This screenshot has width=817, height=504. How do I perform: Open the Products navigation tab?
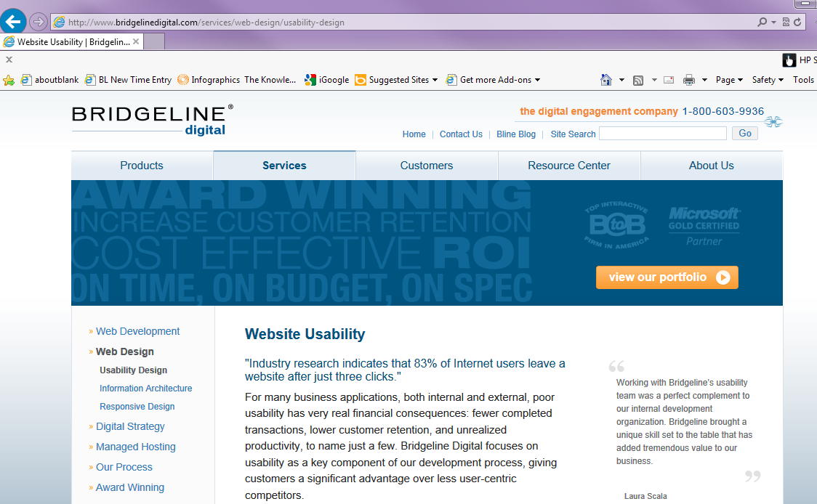pyautogui.click(x=142, y=166)
